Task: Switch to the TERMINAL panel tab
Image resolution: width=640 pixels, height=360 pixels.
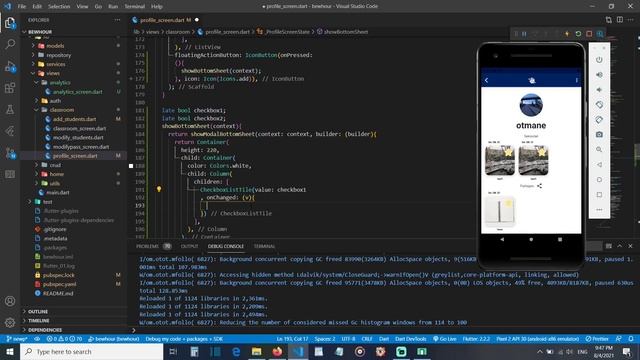Action: (x=264, y=246)
